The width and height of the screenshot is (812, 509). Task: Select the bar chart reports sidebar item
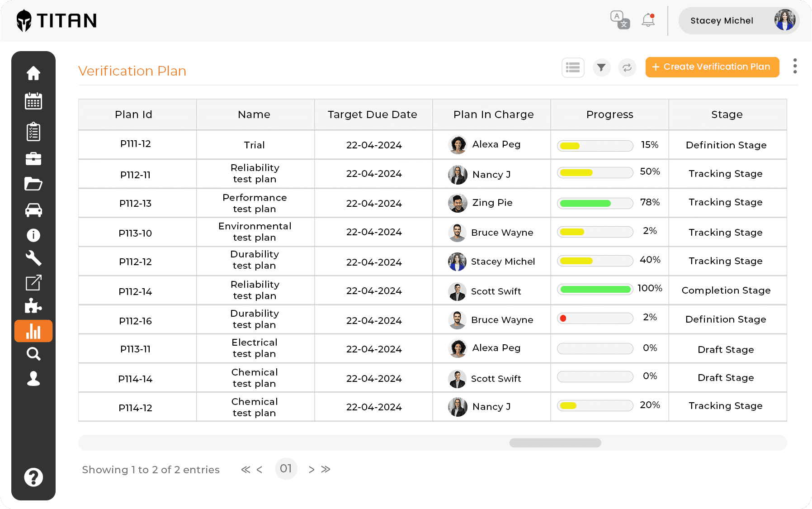click(x=33, y=331)
